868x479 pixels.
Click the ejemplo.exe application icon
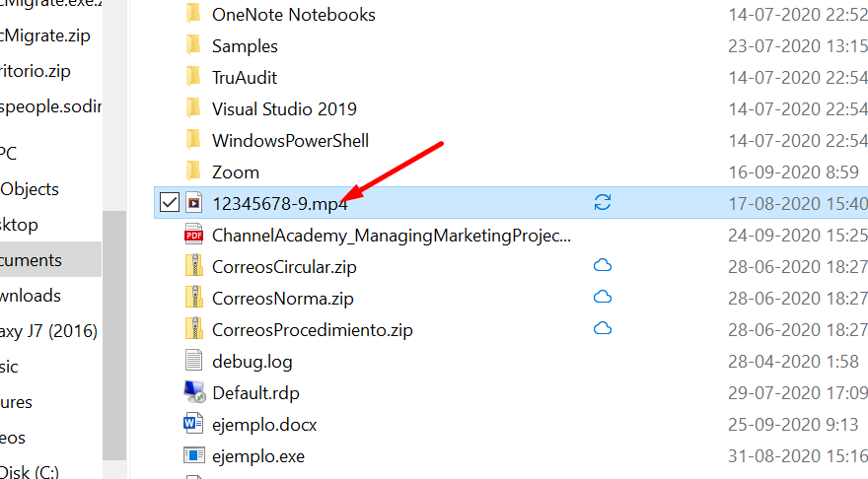pos(193,455)
